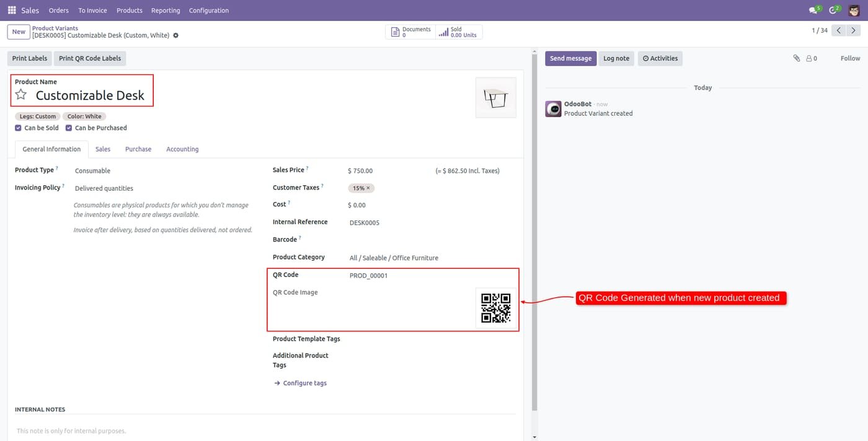Click the Log note button
Screen dimensions: 868x441
[x=616, y=58]
